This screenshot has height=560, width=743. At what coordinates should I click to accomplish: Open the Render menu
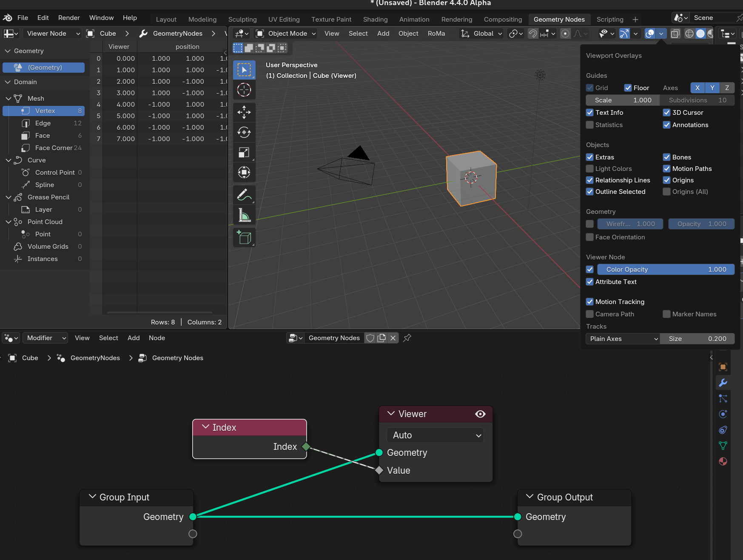coord(69,18)
